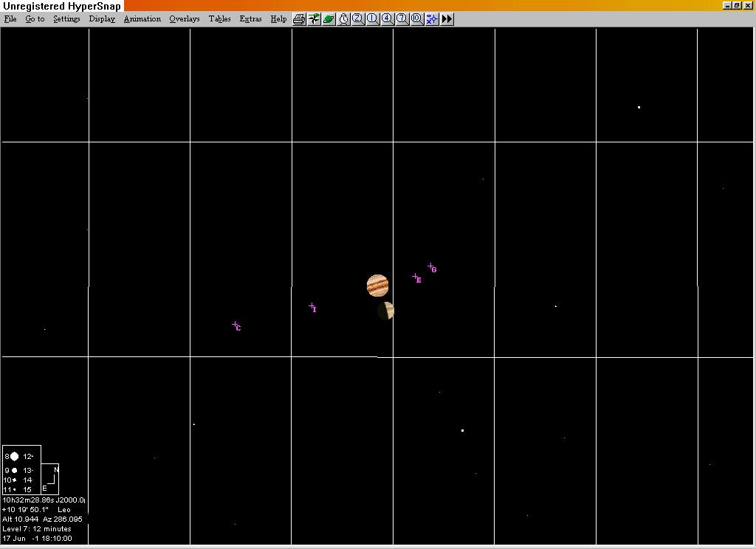The width and height of the screenshot is (756, 549).
Task: Select the zoom level 10 magnifier
Action: 417,19
